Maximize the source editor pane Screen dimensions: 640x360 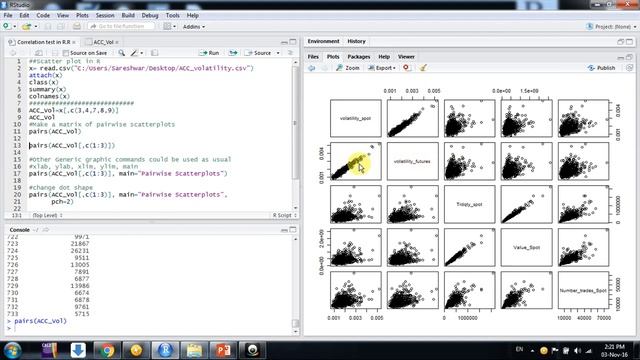[293, 42]
